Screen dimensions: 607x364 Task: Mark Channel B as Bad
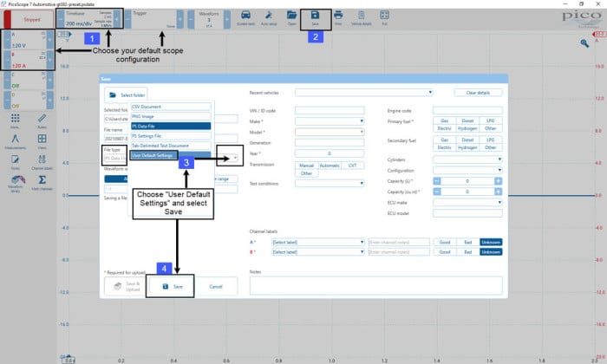tap(467, 252)
